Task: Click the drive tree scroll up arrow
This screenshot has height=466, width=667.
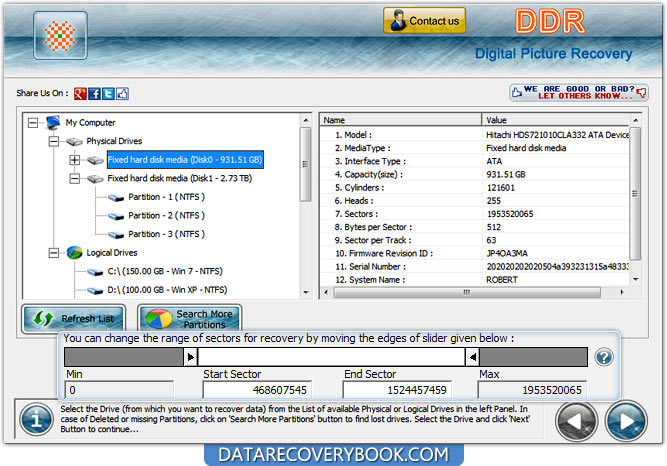Action: pos(305,121)
